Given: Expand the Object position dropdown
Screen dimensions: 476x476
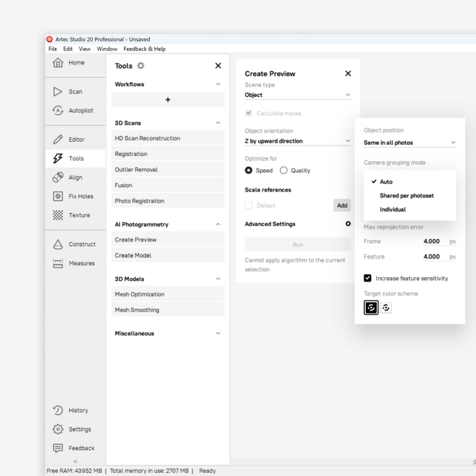Looking at the screenshot, I should tap(409, 143).
